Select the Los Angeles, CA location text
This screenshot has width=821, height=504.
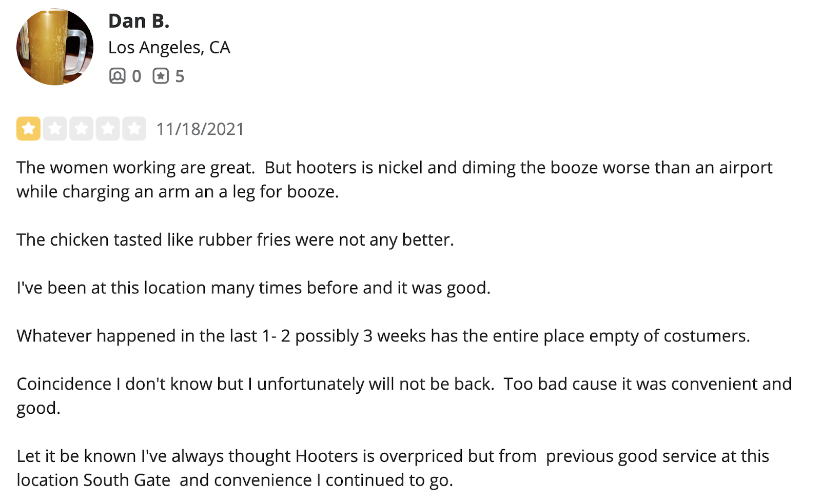tap(169, 48)
